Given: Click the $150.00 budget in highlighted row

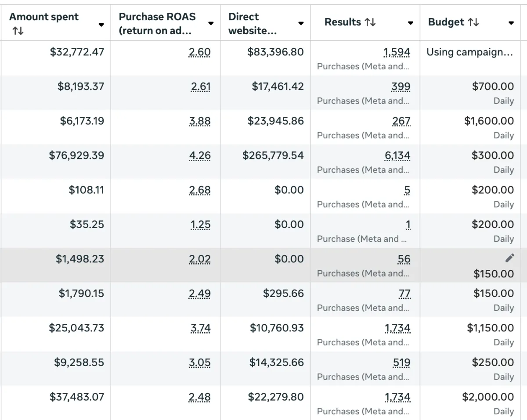Looking at the screenshot, I should 493,274.
